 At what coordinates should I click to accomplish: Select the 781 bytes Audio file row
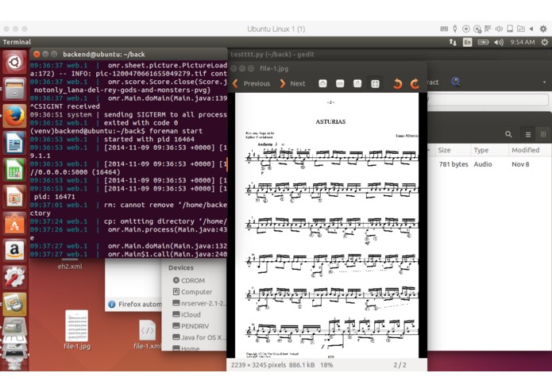tap(489, 164)
